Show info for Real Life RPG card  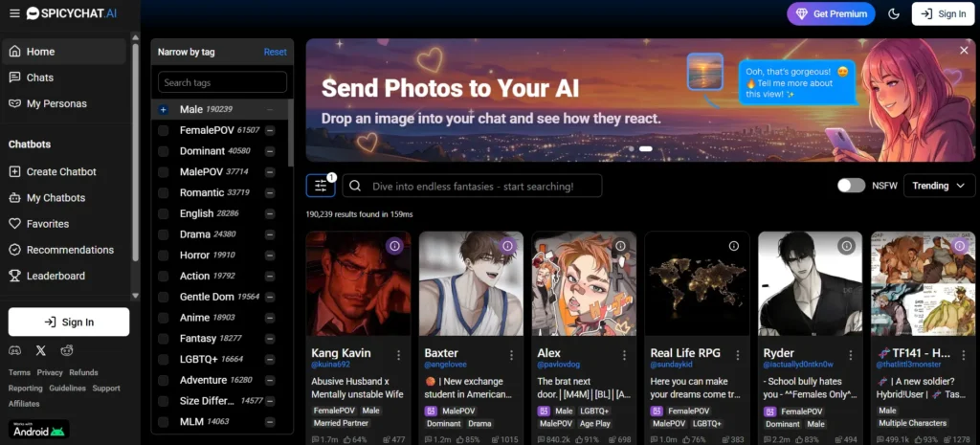734,246
